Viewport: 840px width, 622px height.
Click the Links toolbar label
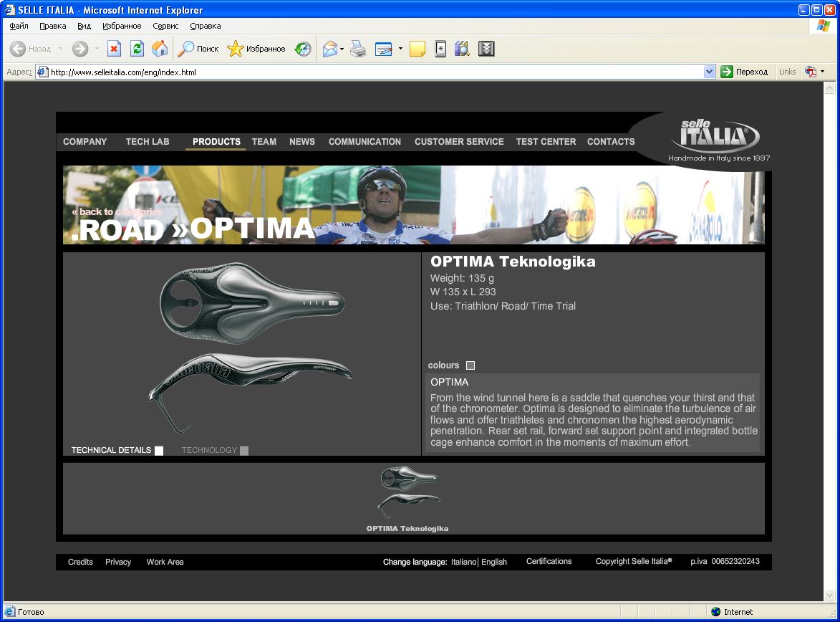pyautogui.click(x=787, y=72)
